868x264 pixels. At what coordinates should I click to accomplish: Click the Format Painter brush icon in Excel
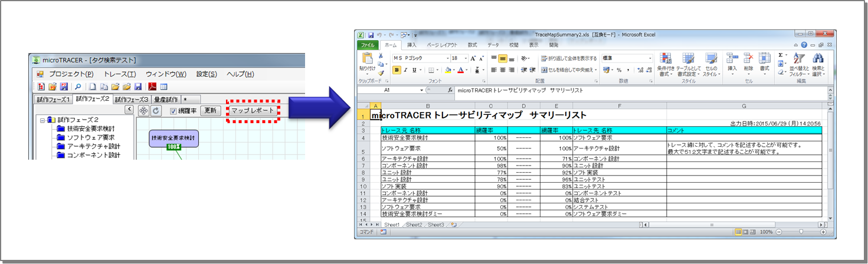coord(381,73)
